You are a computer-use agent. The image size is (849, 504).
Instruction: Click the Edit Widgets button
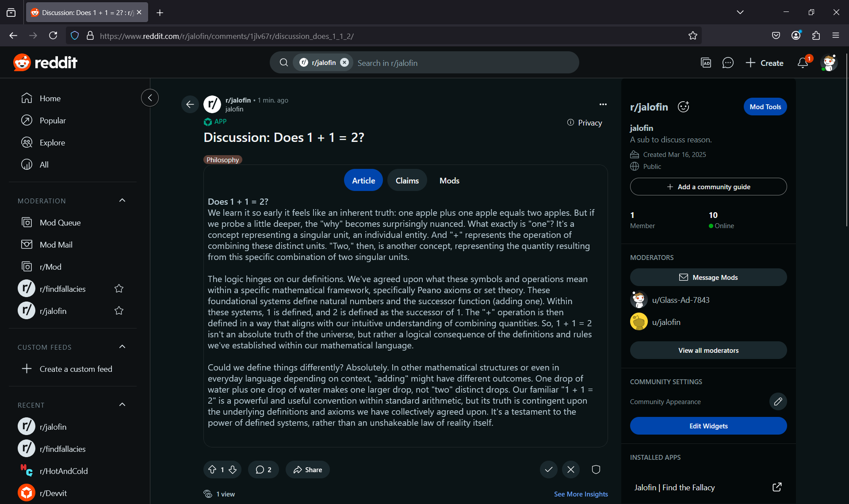point(708,426)
